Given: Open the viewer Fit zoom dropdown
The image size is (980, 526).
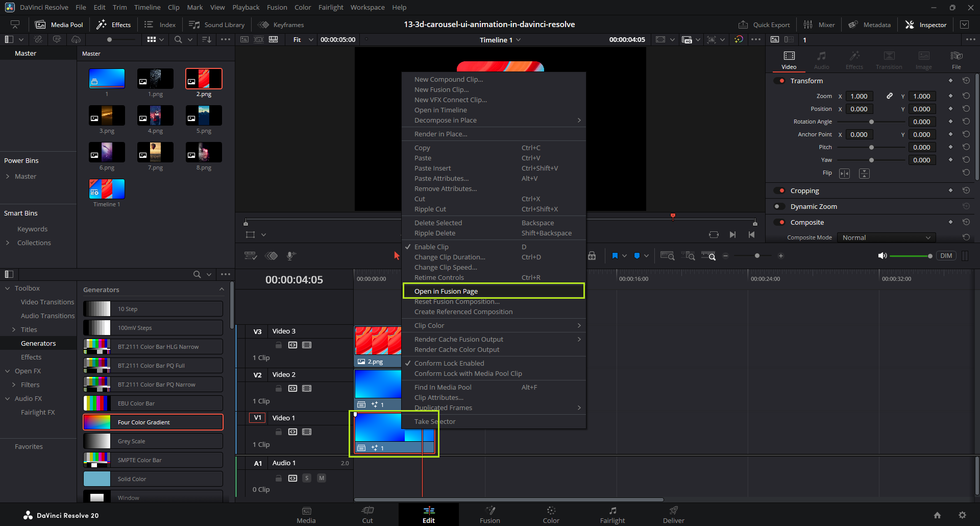Looking at the screenshot, I should tap(303, 39).
